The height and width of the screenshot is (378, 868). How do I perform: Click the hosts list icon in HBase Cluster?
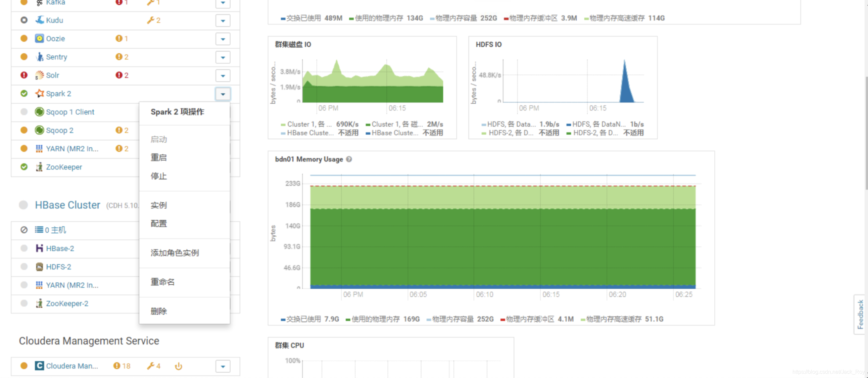pyautogui.click(x=39, y=230)
